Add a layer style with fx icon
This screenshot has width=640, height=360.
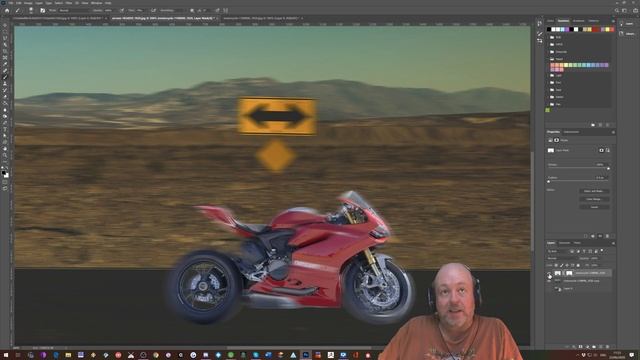(574, 347)
